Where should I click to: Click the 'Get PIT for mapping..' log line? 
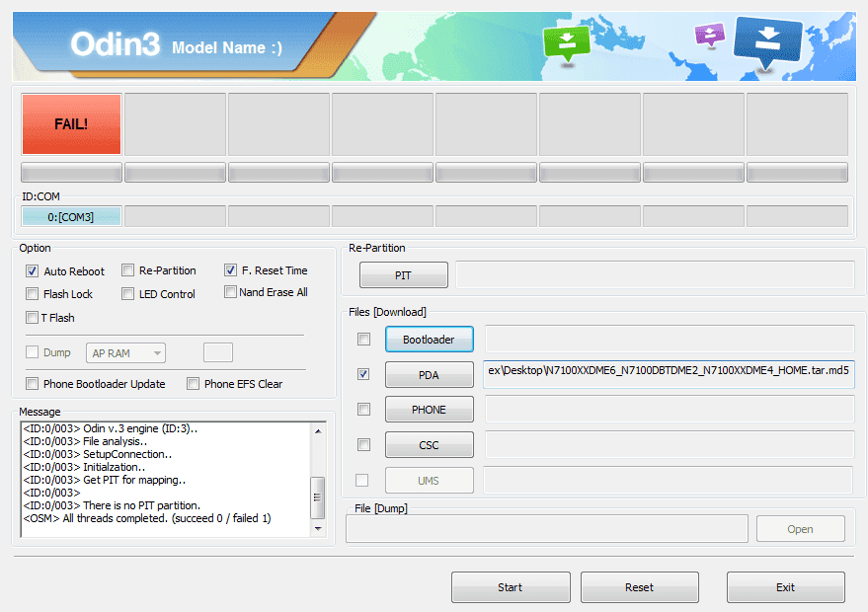point(105,480)
